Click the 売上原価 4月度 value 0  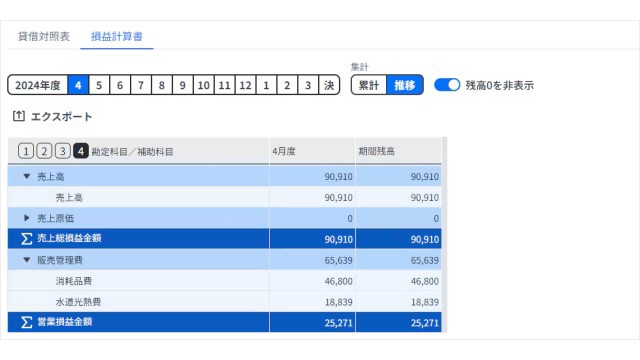(350, 219)
